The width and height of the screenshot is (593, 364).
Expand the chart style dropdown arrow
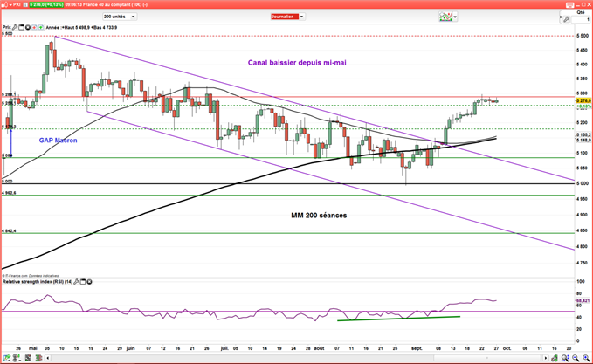tap(455, 17)
